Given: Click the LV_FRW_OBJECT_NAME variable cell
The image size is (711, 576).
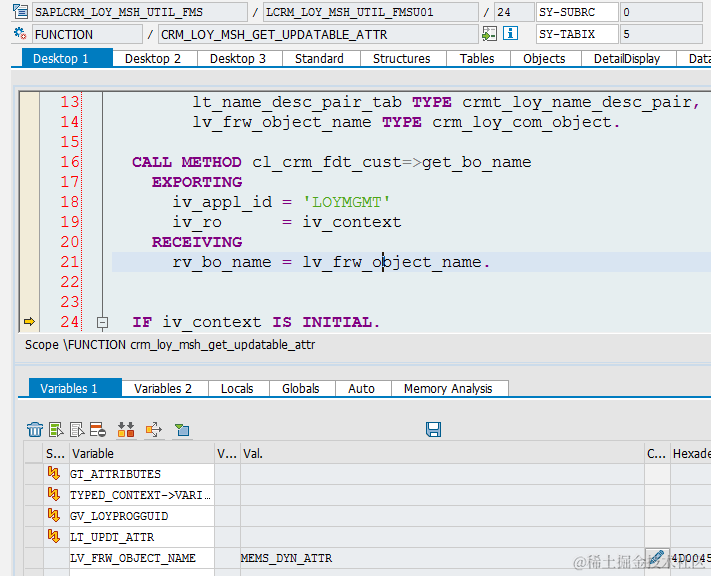Looking at the screenshot, I should click(x=141, y=558).
